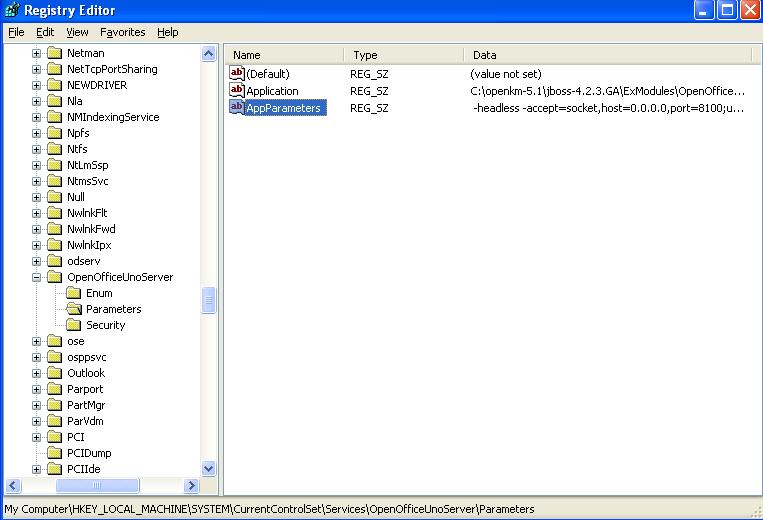Click the open Parameters folder icon
Viewport: 763px width, 520px height.
73,309
